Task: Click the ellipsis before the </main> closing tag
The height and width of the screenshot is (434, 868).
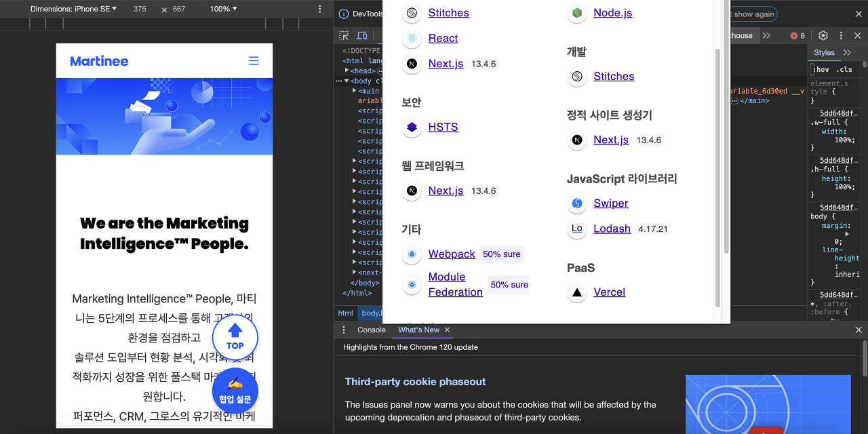Action: pos(734,100)
